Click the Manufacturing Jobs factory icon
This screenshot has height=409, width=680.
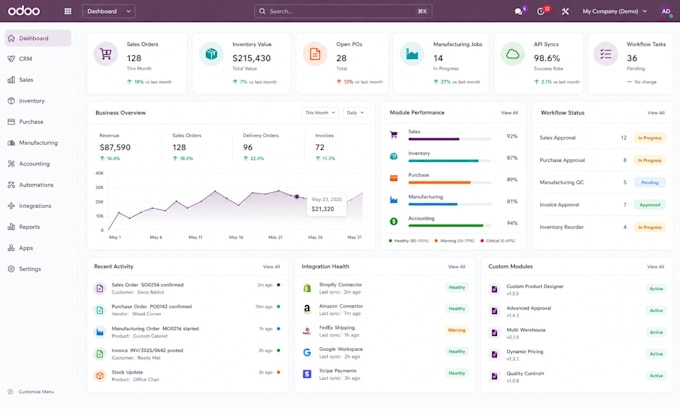pos(412,54)
